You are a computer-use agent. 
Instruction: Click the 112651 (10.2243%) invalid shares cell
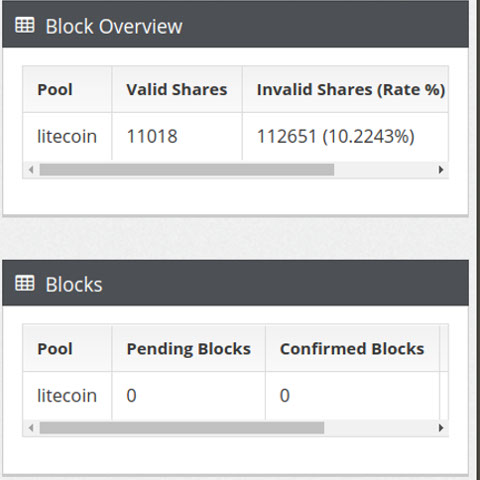coord(336,136)
